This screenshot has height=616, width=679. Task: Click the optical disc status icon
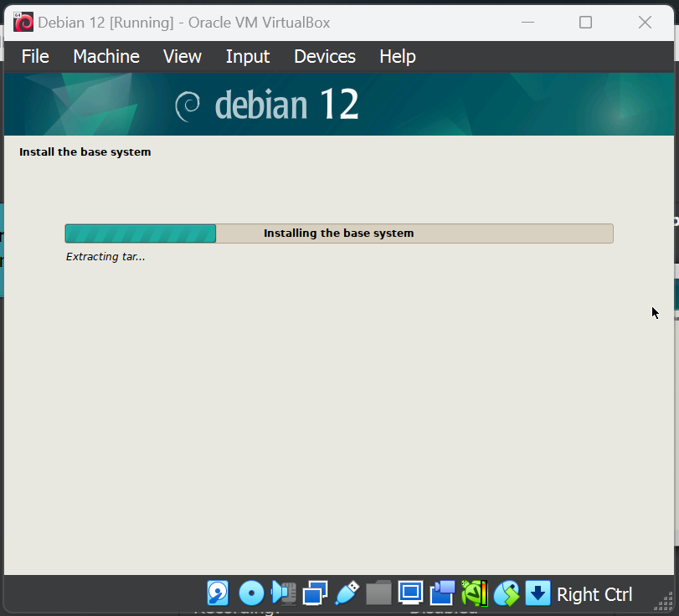251,593
